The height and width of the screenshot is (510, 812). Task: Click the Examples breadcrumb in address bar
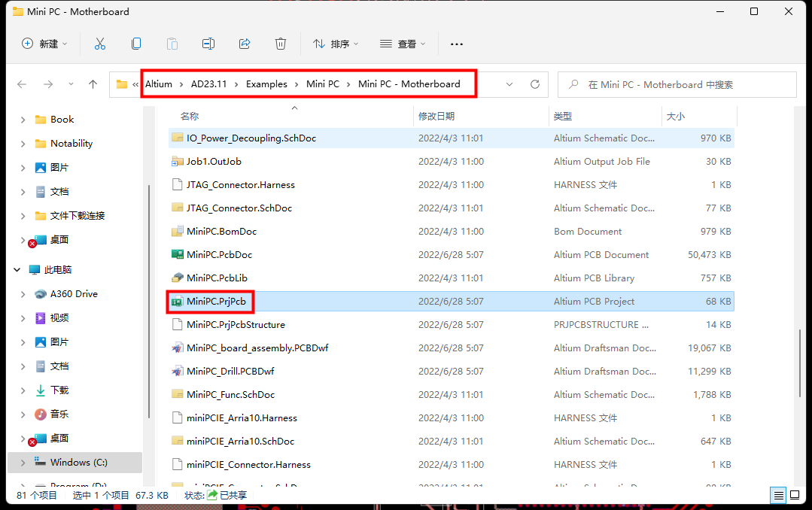coord(266,84)
